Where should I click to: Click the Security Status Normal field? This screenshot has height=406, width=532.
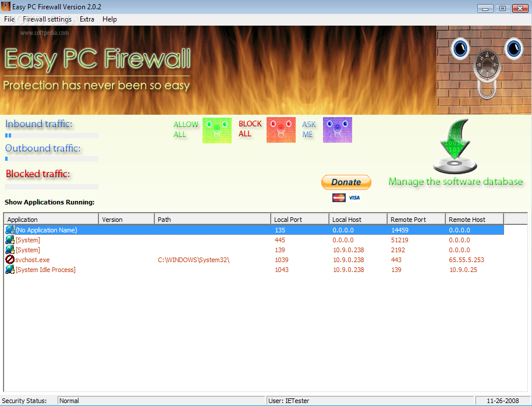[x=161, y=401]
